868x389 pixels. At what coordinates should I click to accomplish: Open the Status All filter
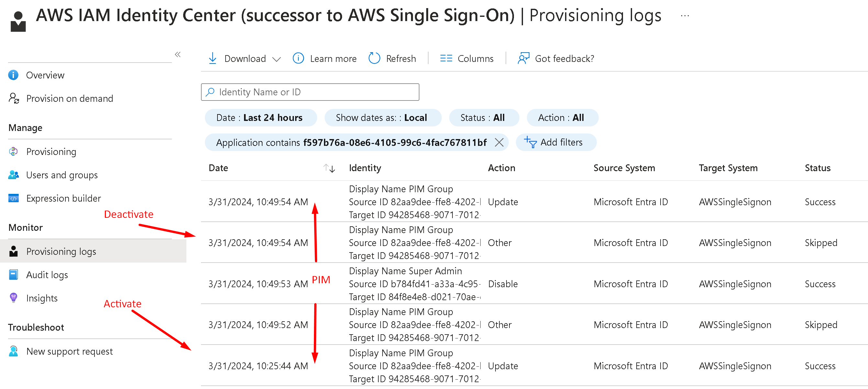click(x=483, y=118)
